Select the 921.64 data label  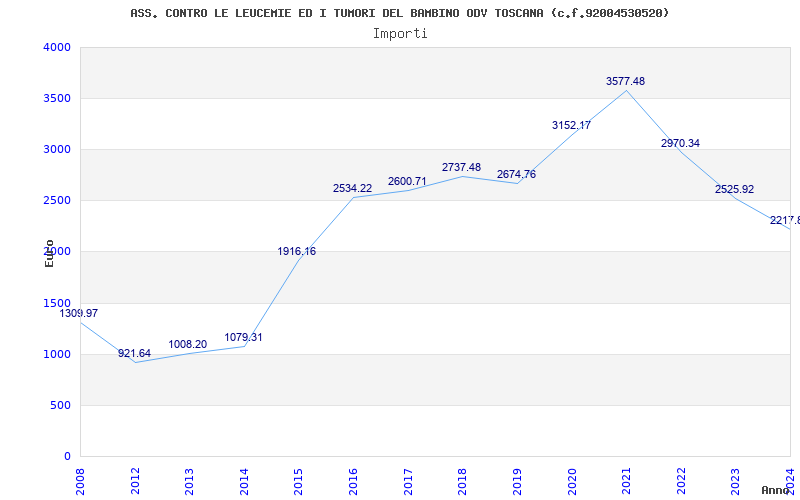click(134, 353)
